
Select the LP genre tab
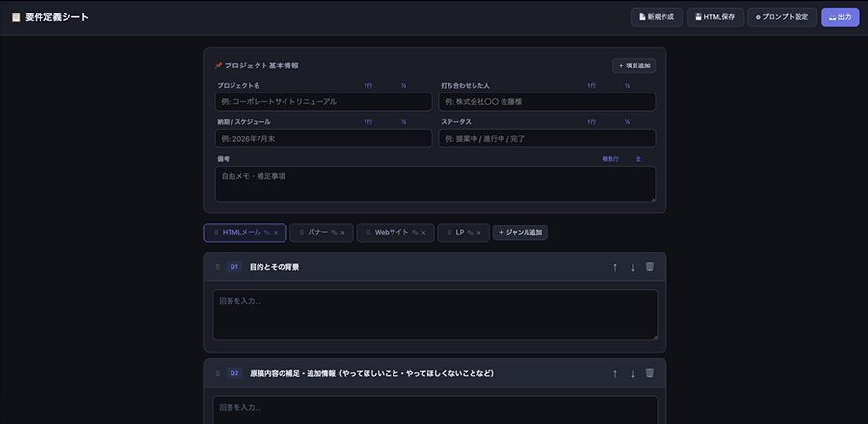463,233
